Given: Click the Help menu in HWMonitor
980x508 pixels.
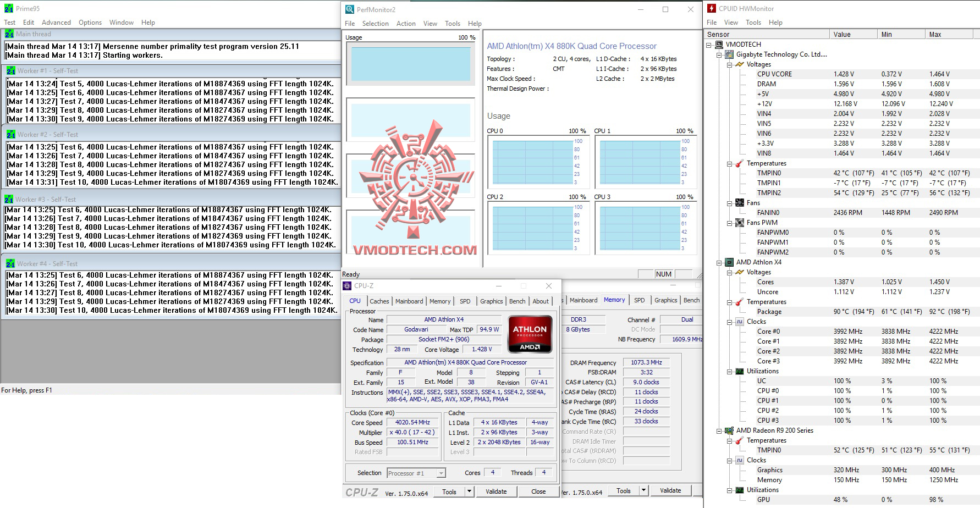Looking at the screenshot, I should pos(775,23).
